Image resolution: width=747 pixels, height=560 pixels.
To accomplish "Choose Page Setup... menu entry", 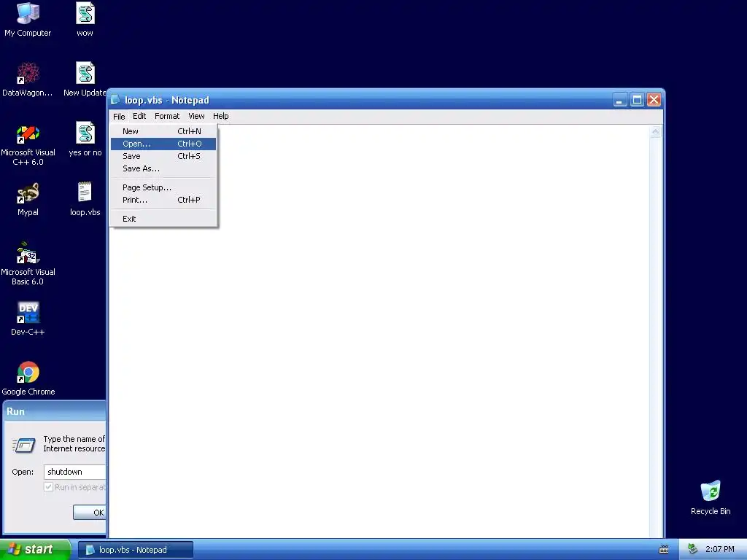I will tap(163, 187).
